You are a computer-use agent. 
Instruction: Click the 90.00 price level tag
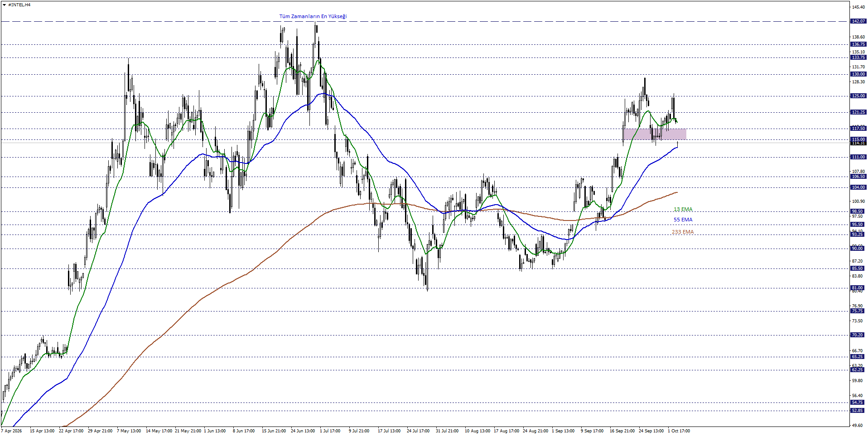[x=858, y=249]
